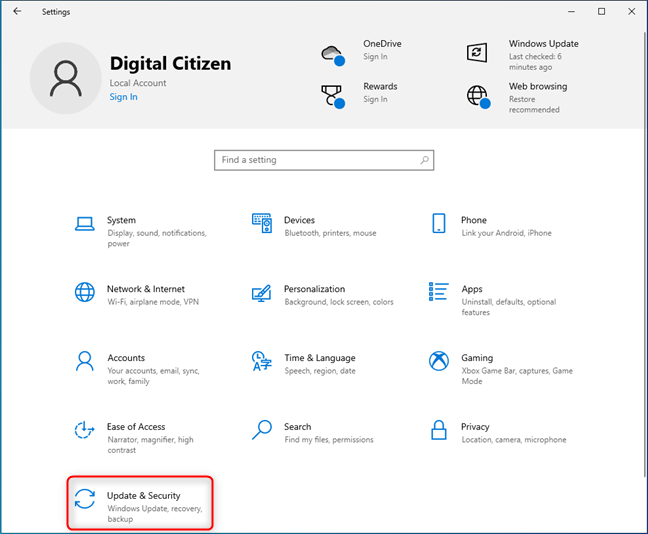Viewport: 648px width, 534px height.
Task: Click 'Bluetooth, printers, mouse' description
Action: click(330, 233)
